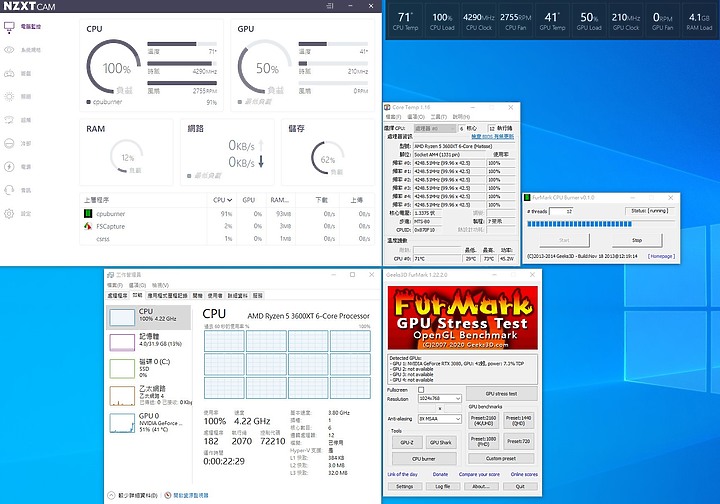Click the Core Temp title bar app icon
The height and width of the screenshot is (504, 720).
[x=387, y=107]
